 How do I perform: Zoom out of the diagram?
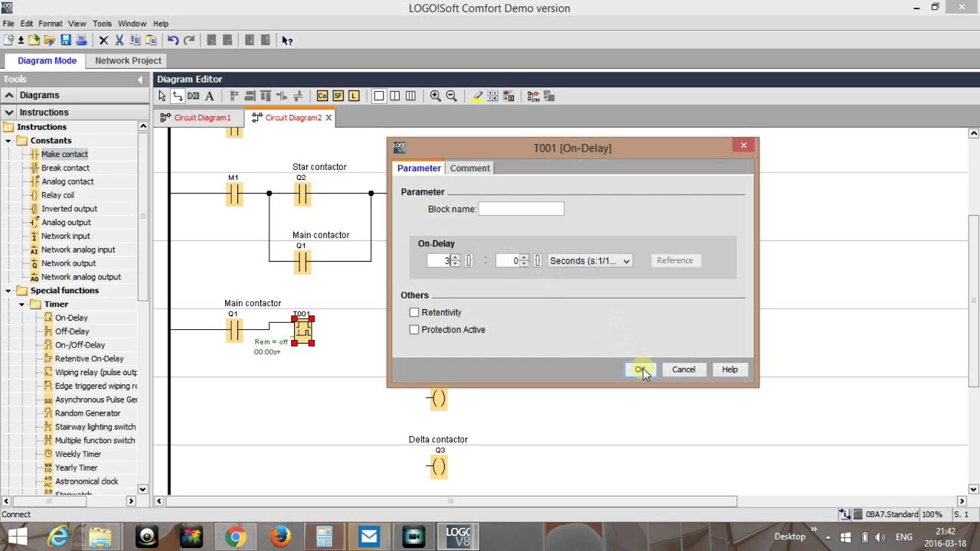(452, 96)
